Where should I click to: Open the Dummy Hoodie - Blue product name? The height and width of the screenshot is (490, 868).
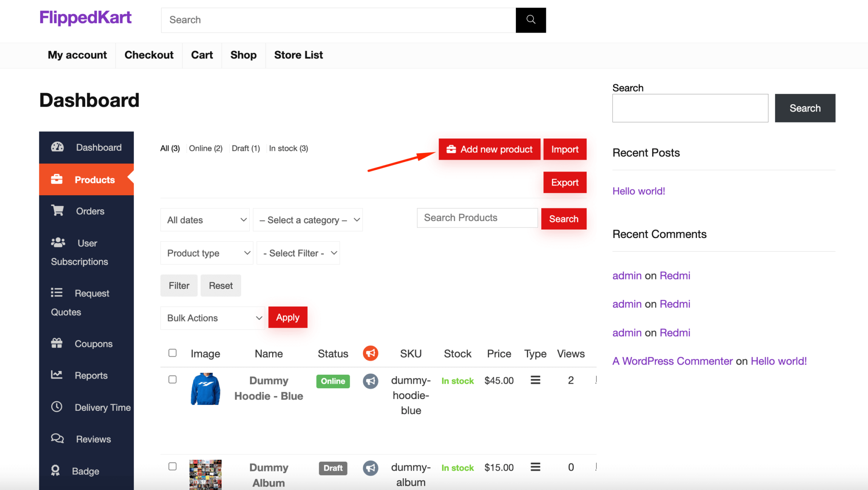tap(269, 388)
